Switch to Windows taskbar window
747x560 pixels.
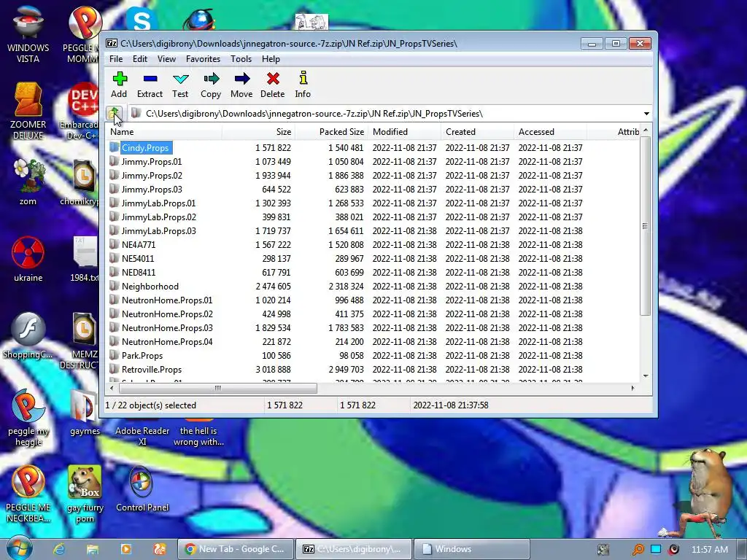(472, 549)
